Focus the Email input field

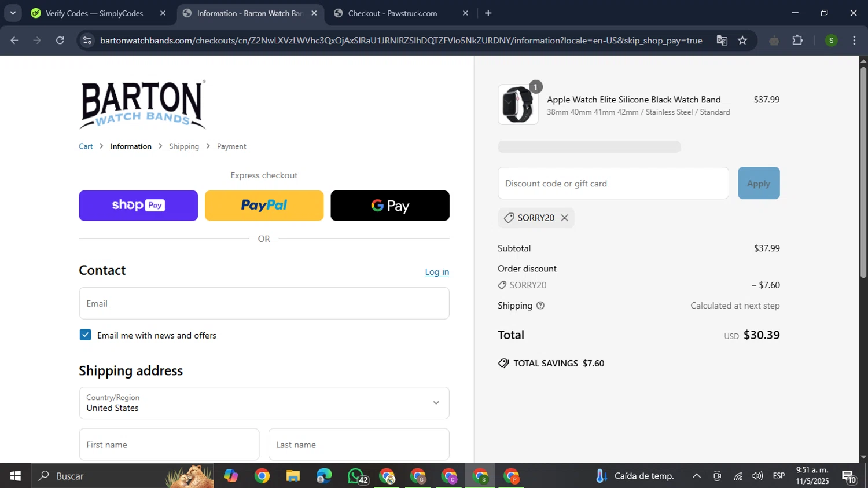pos(264,303)
